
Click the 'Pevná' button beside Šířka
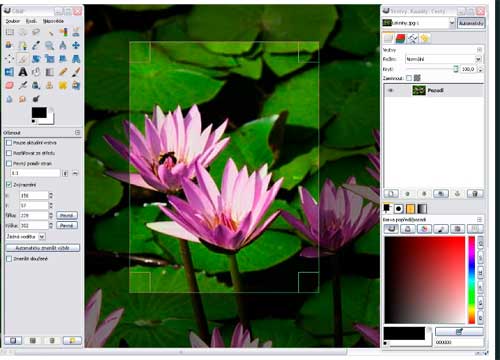coord(67,216)
